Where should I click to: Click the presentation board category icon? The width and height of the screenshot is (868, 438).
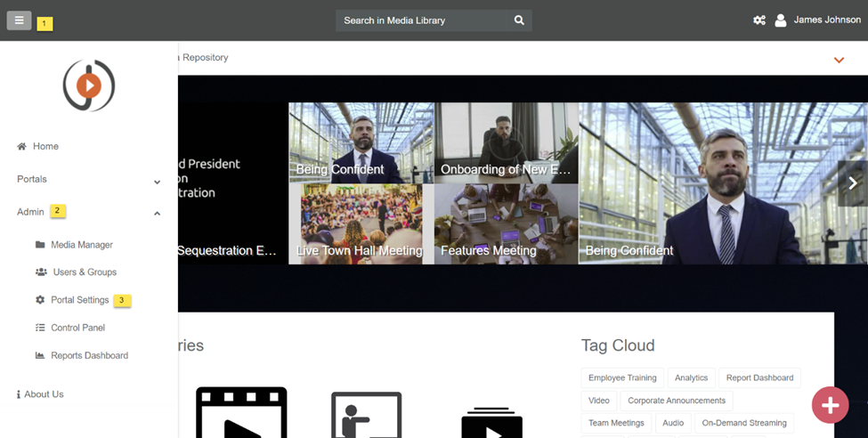(x=366, y=415)
